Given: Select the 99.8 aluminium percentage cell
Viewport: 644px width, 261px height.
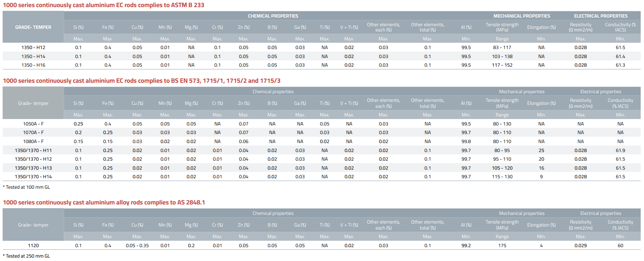Looking at the screenshot, I should [466, 142].
